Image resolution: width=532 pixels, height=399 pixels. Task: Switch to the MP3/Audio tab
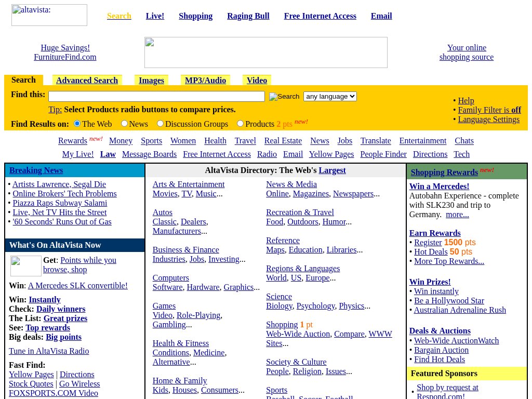tap(205, 81)
